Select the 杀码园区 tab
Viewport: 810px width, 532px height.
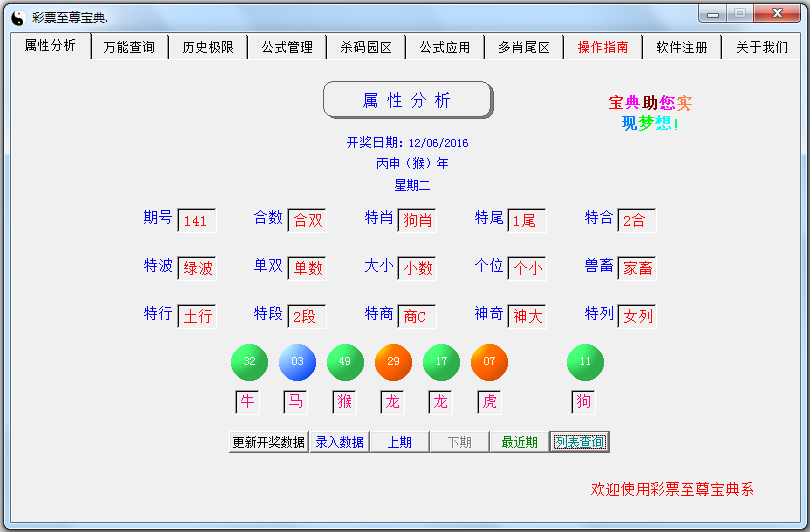pyautogui.click(x=366, y=48)
